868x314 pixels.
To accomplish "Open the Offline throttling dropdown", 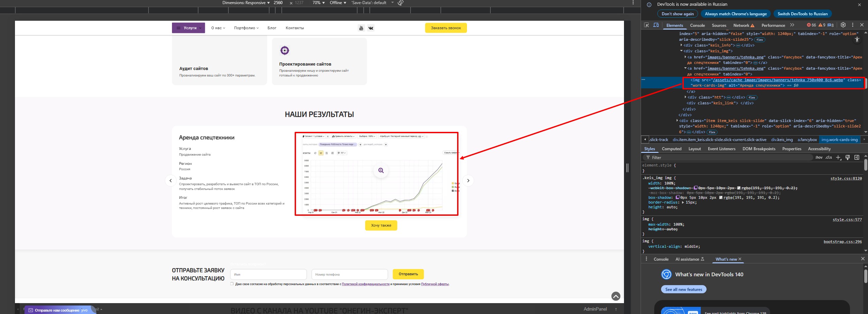I will click(x=338, y=3).
